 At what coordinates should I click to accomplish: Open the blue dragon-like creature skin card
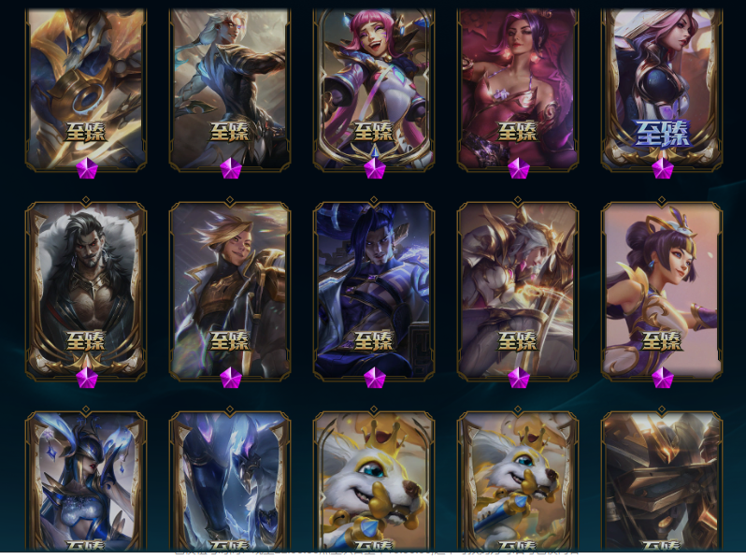230,481
